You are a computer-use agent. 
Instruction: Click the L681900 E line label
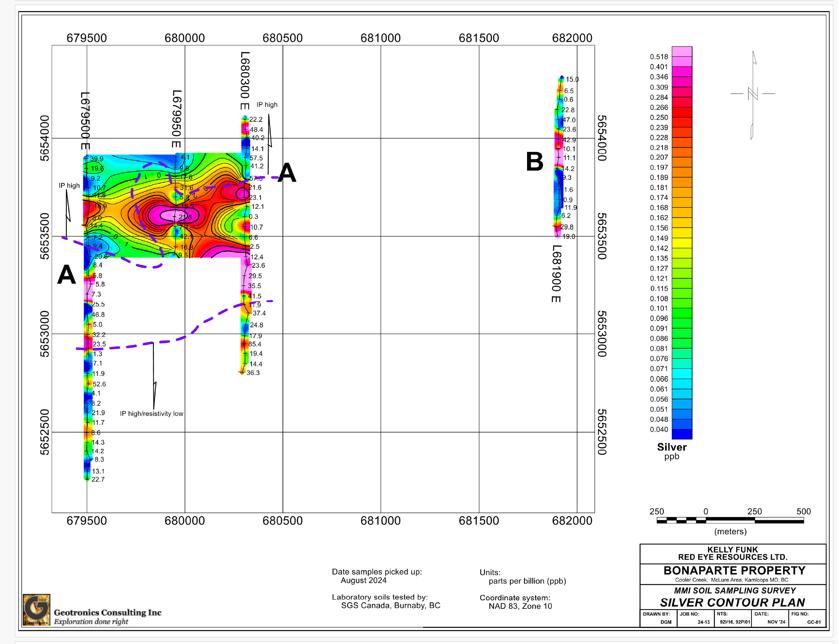coord(556,273)
